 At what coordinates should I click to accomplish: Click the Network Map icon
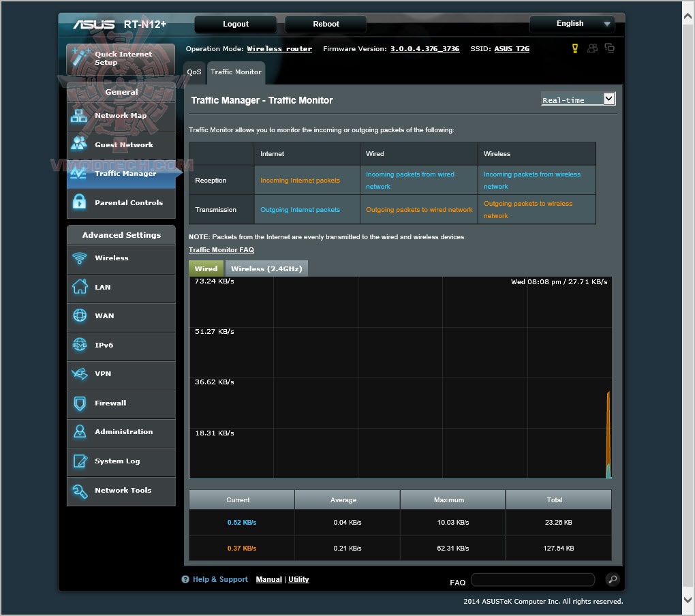point(79,116)
